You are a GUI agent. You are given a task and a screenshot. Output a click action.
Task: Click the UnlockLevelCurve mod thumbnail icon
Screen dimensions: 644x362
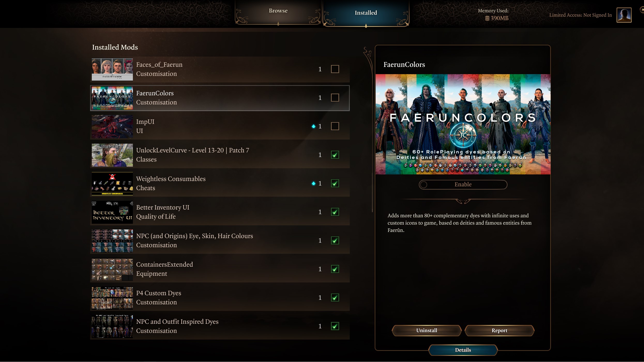pos(112,155)
